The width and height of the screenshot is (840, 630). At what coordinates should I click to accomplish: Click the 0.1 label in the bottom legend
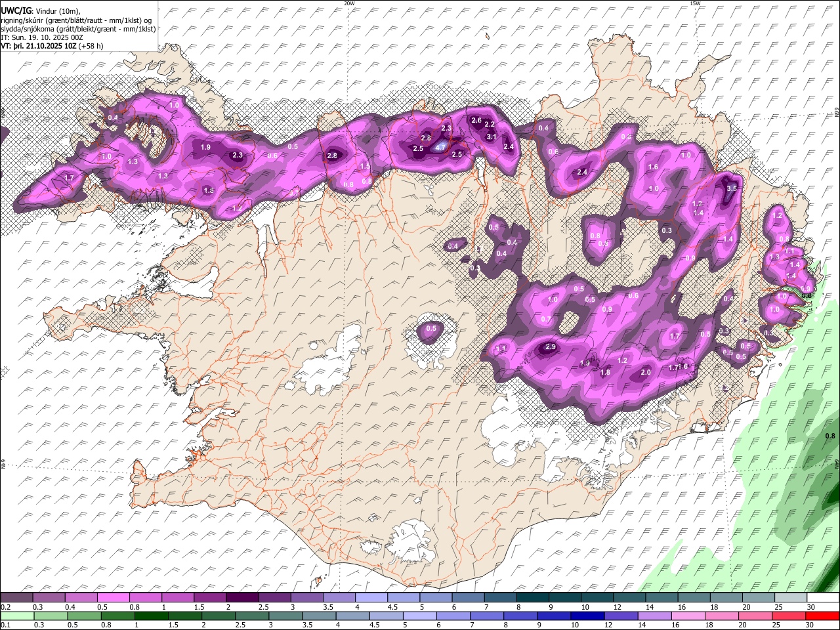[5, 625]
